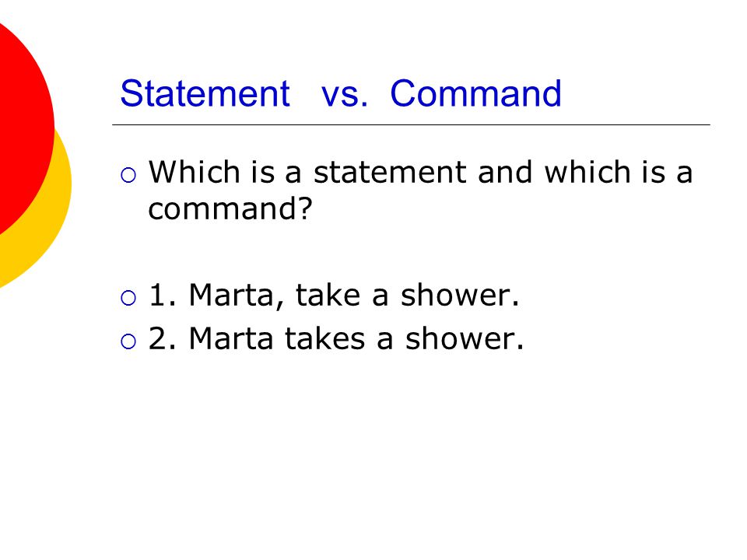The width and height of the screenshot is (747, 560).
Task: Click the word 'Which' starting the question
Action: click(195, 171)
